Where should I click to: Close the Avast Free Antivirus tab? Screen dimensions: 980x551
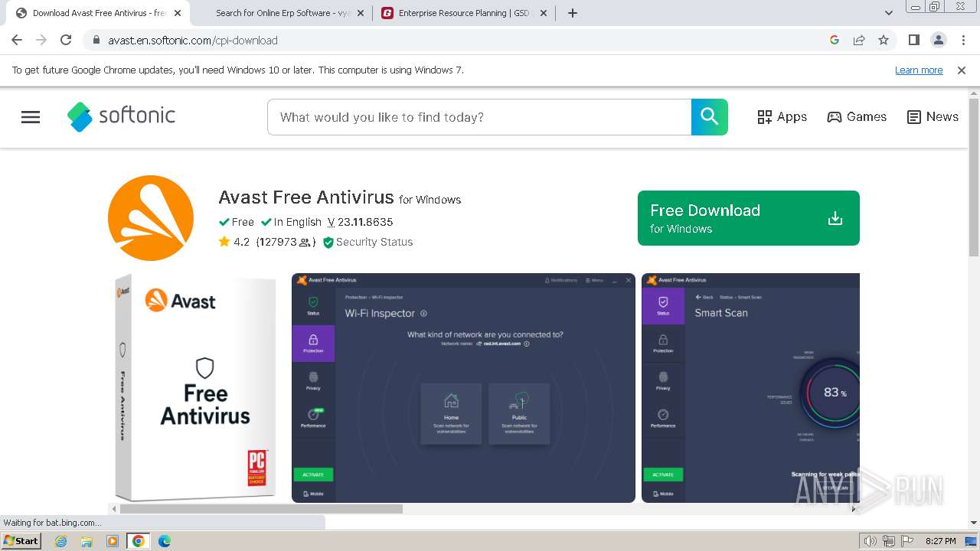(178, 13)
